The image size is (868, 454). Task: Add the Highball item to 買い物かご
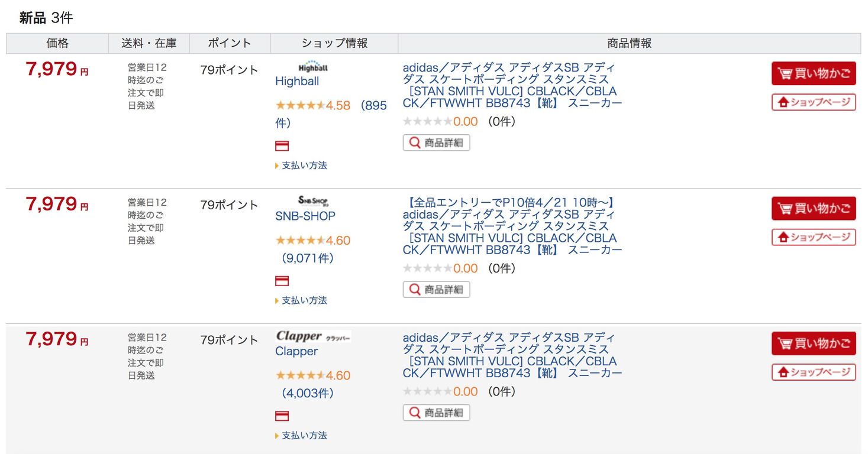coord(814,73)
